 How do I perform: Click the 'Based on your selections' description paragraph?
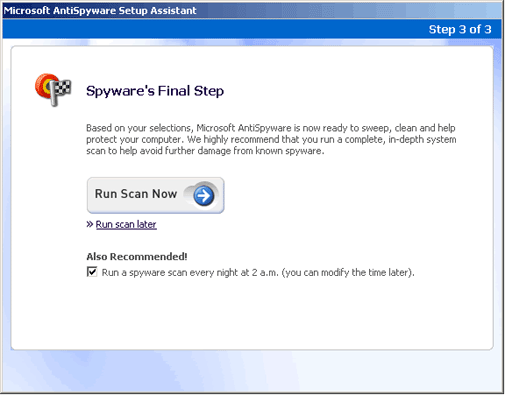pyautogui.click(x=271, y=139)
